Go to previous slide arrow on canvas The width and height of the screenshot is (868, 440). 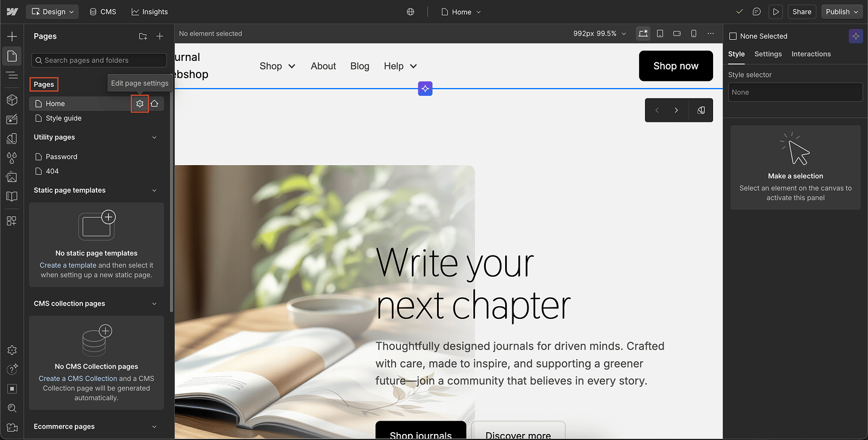[x=657, y=110]
